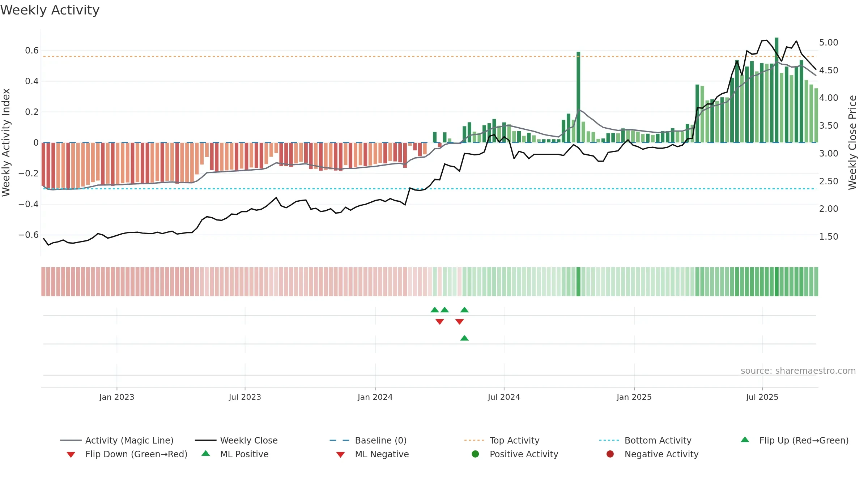Click the Weekly Close Price axis title
868x488 pixels.
[x=852, y=143]
